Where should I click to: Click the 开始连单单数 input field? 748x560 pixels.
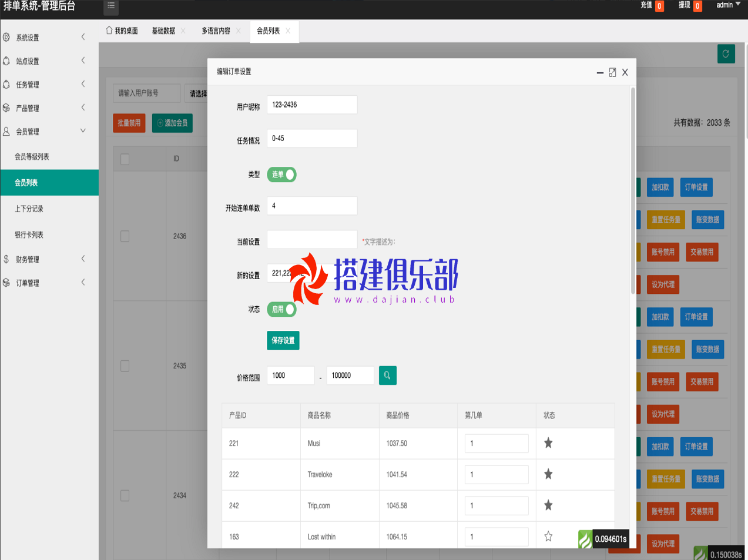[312, 206]
